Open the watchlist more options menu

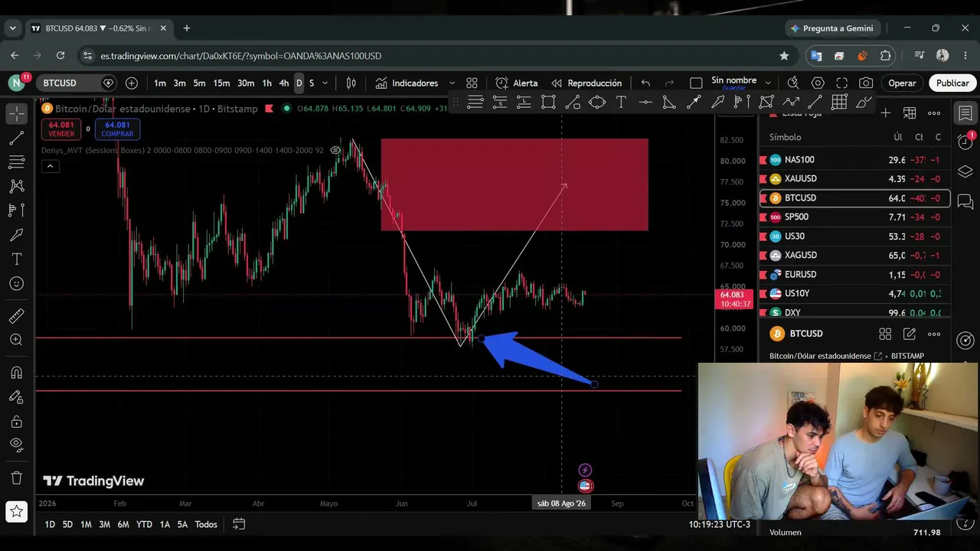click(x=934, y=112)
